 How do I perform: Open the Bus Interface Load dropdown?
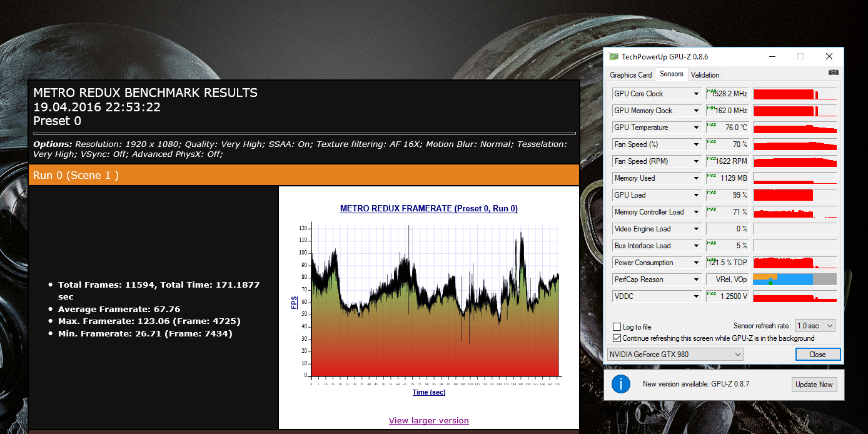697,246
